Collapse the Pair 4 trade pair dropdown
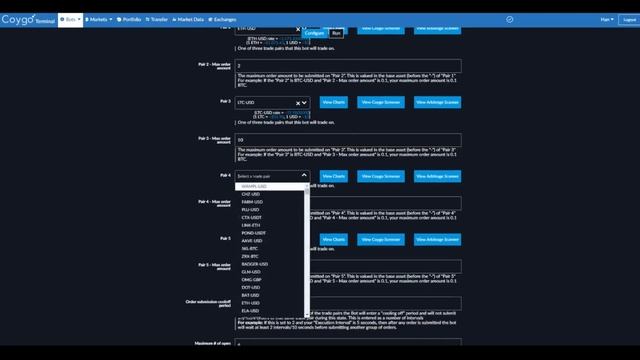 pyautogui.click(x=304, y=176)
